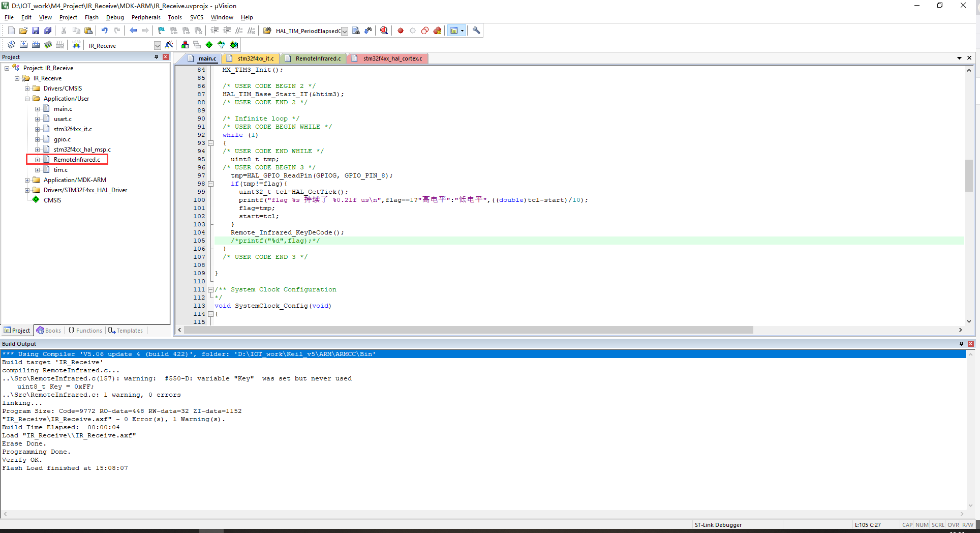
Task: Open the Debug menu
Action: [115, 17]
